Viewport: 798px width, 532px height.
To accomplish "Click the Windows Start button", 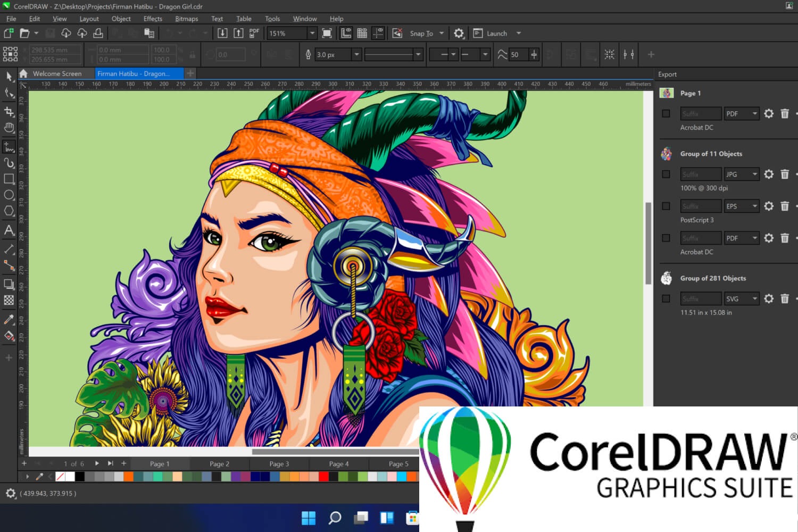I will [x=309, y=518].
